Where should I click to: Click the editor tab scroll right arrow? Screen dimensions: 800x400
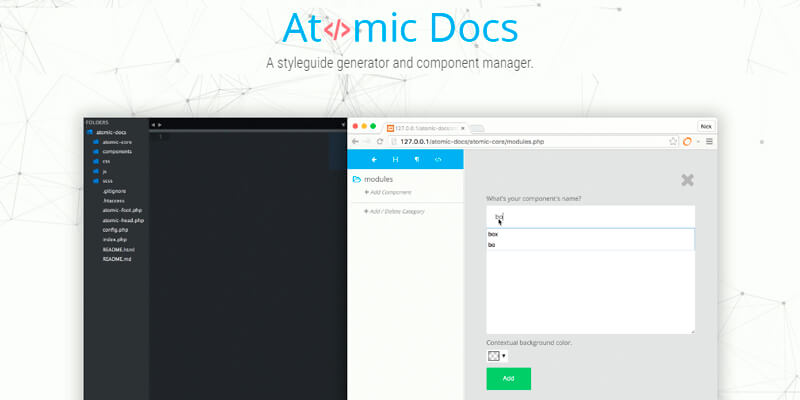tap(160, 124)
